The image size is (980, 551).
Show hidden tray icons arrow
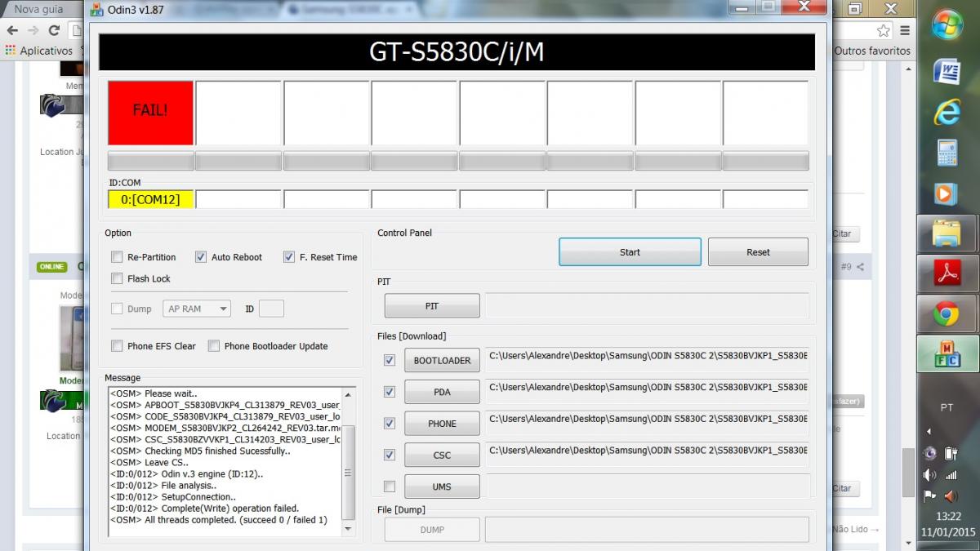tap(929, 432)
